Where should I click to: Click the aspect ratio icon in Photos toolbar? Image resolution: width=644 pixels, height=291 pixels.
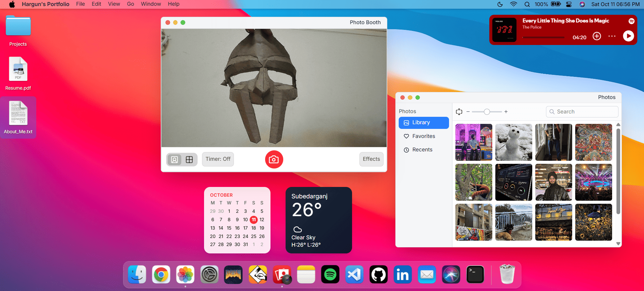pyautogui.click(x=459, y=112)
